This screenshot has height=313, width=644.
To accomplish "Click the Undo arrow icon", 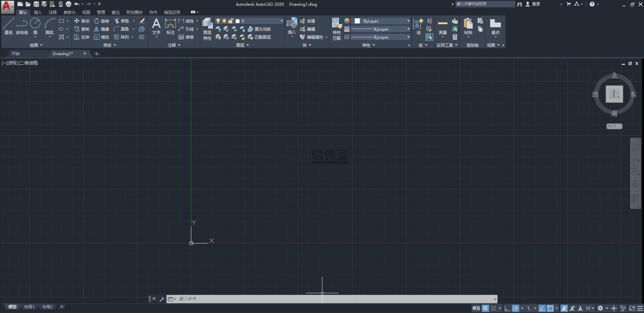I will pos(77,4).
